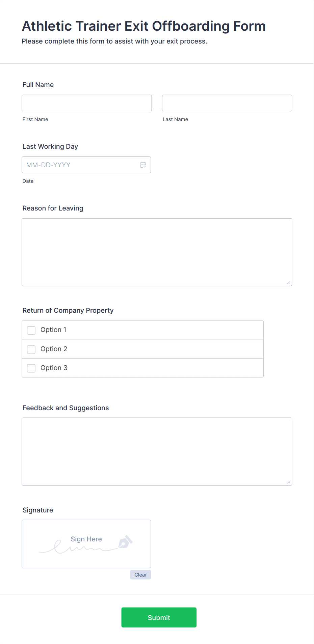The width and height of the screenshot is (314, 644).
Task: Click the Signature field label
Action: tap(38, 510)
